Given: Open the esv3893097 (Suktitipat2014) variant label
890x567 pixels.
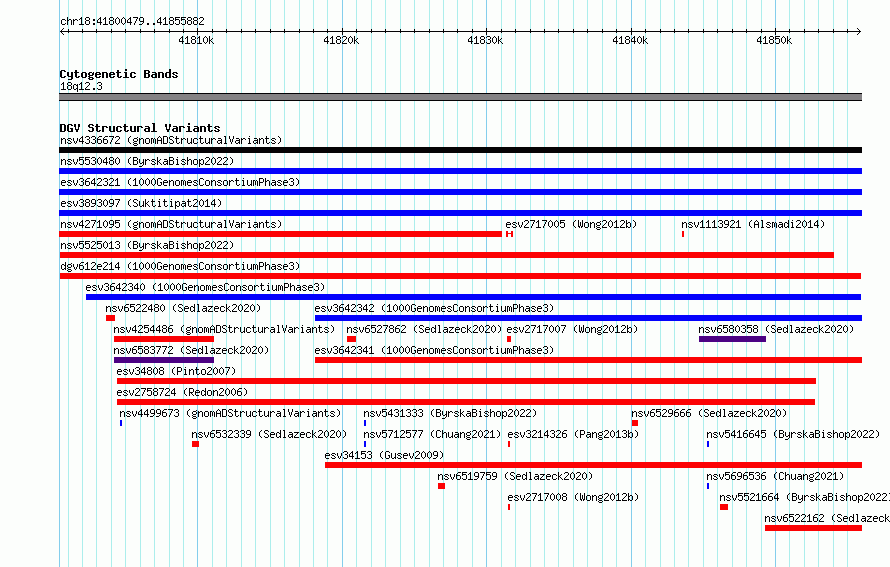Looking at the screenshot, I should coord(141,203).
